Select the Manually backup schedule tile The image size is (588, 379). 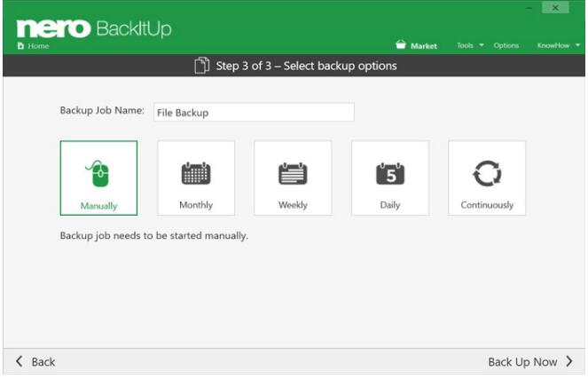[x=98, y=178]
